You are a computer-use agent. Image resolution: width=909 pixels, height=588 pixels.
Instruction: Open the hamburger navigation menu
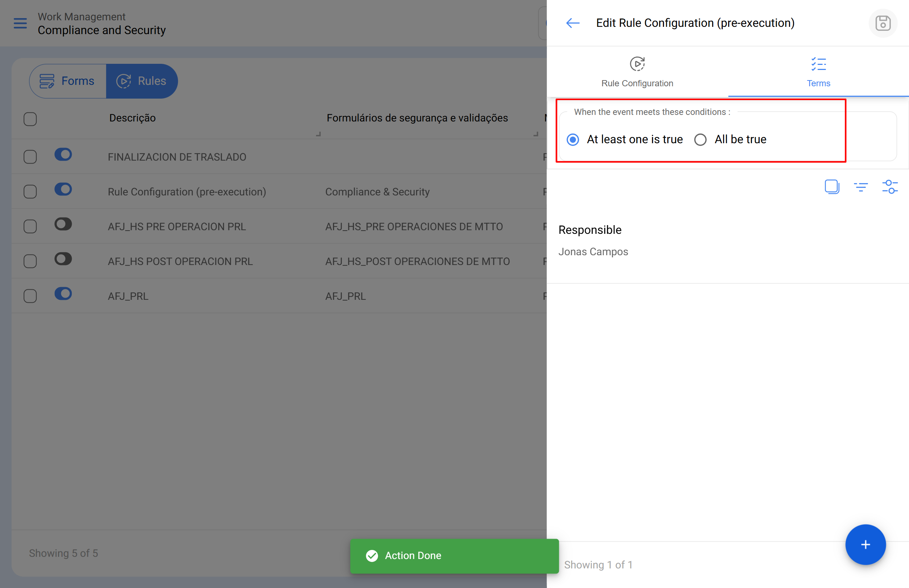(20, 23)
